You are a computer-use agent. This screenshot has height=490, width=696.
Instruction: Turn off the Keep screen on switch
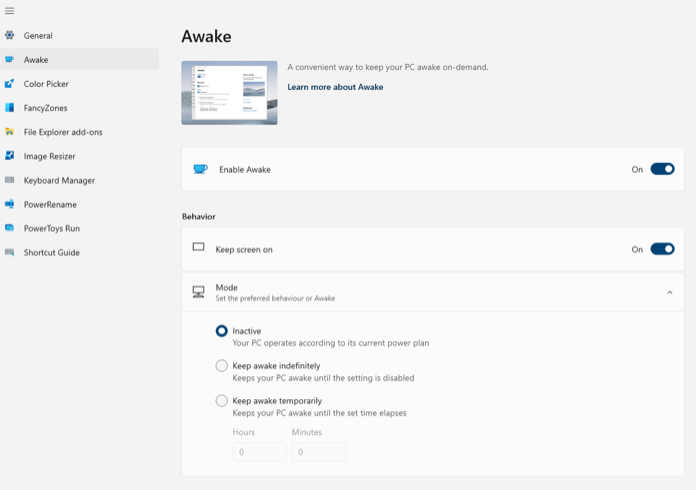click(662, 249)
